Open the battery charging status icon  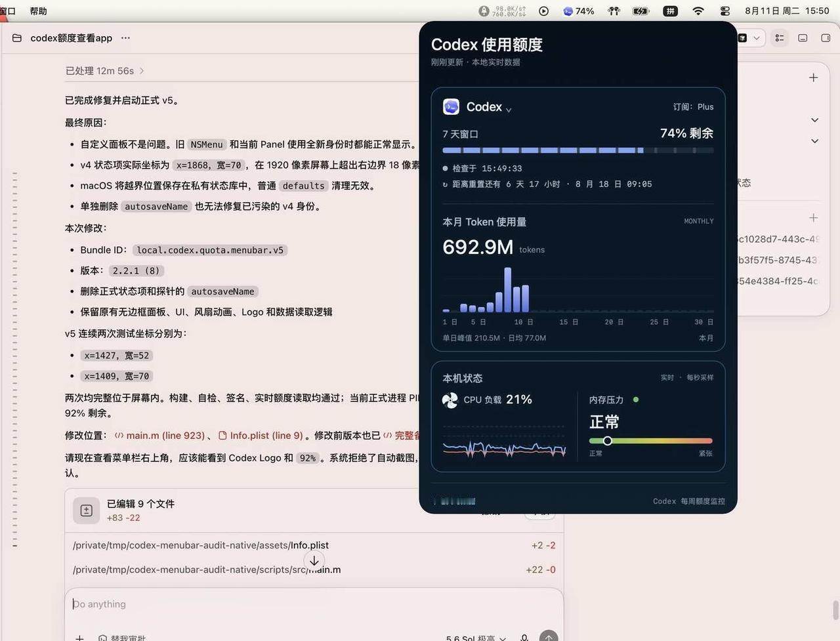click(640, 10)
